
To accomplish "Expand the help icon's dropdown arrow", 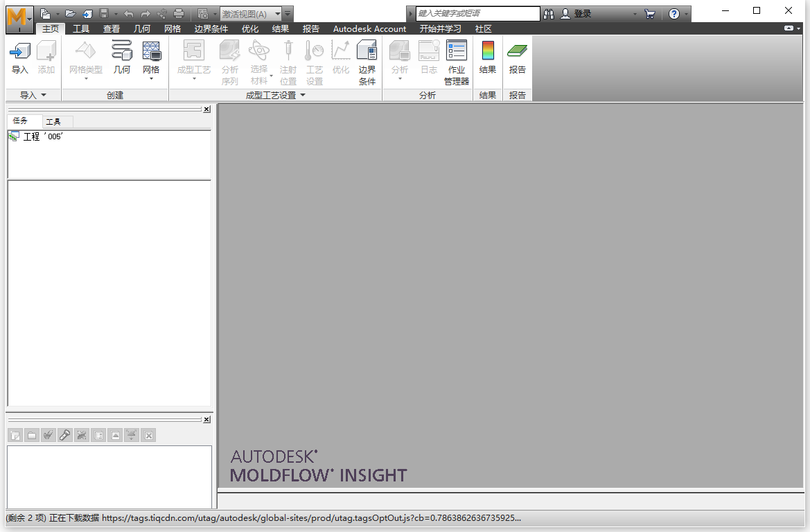I will [686, 14].
